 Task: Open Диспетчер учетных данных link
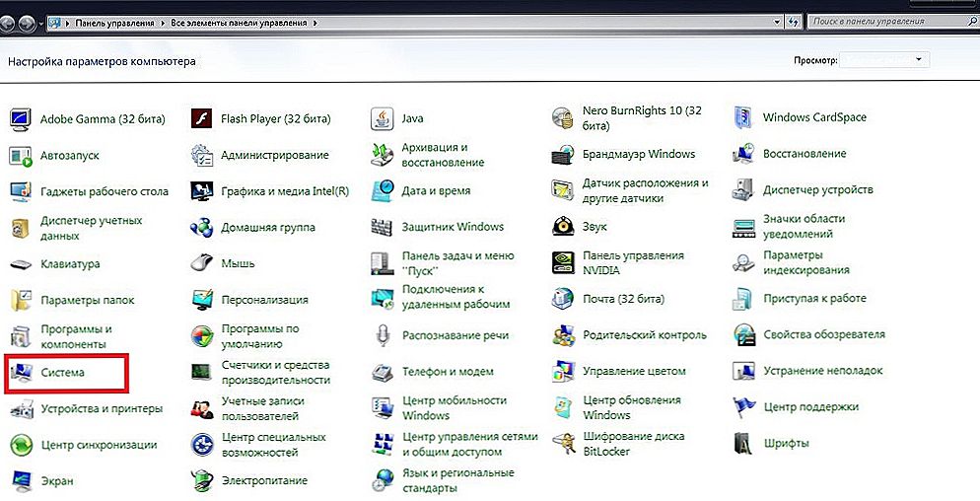[92, 228]
